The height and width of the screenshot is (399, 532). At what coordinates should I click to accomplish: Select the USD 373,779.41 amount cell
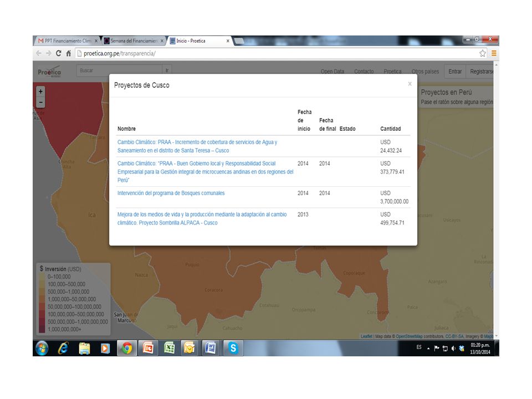[x=392, y=167]
